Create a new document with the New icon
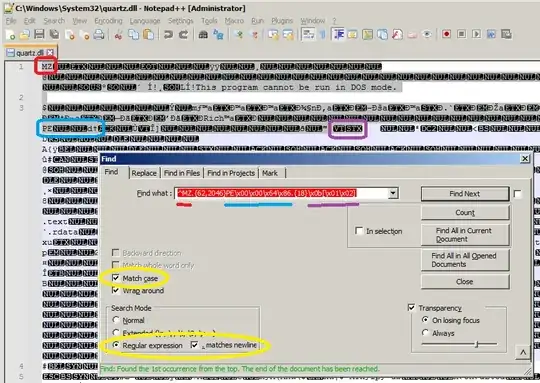The width and height of the screenshot is (540, 383). tap(10, 34)
